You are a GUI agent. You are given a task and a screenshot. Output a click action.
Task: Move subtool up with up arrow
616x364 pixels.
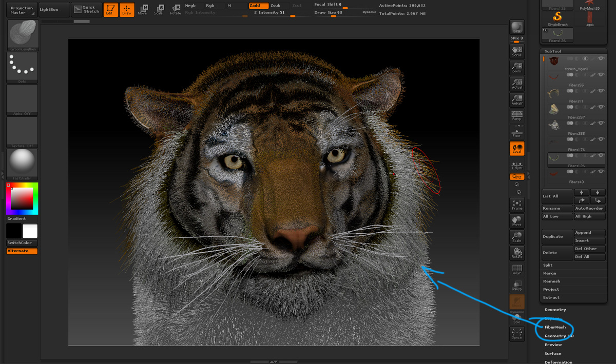tap(582, 193)
